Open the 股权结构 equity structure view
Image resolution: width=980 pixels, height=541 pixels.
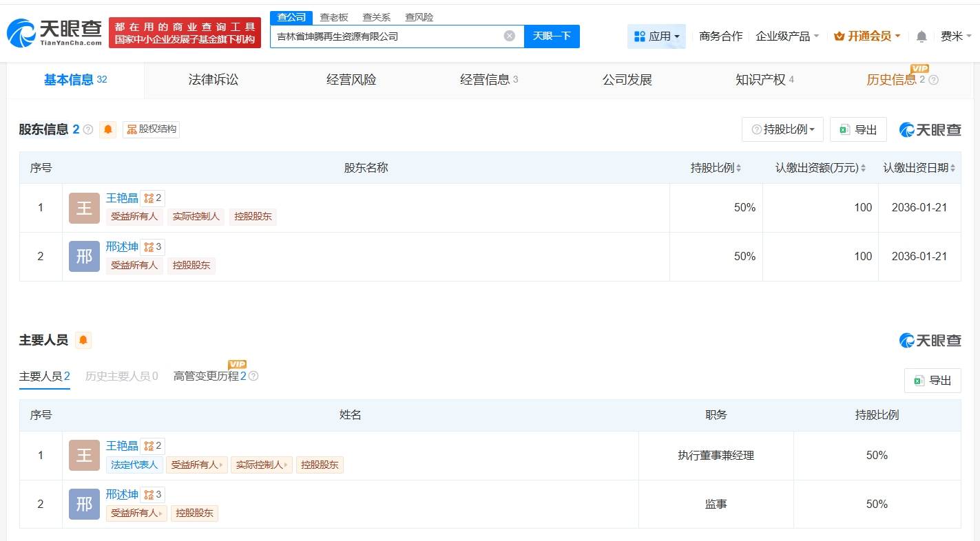point(150,129)
